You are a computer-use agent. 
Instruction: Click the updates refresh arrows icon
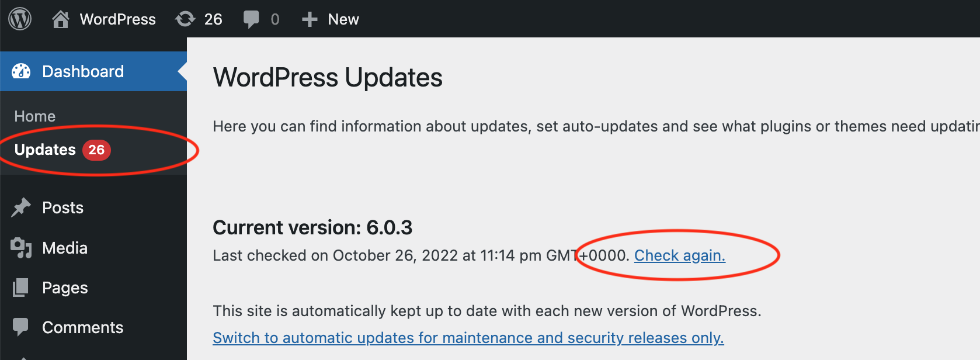185,19
